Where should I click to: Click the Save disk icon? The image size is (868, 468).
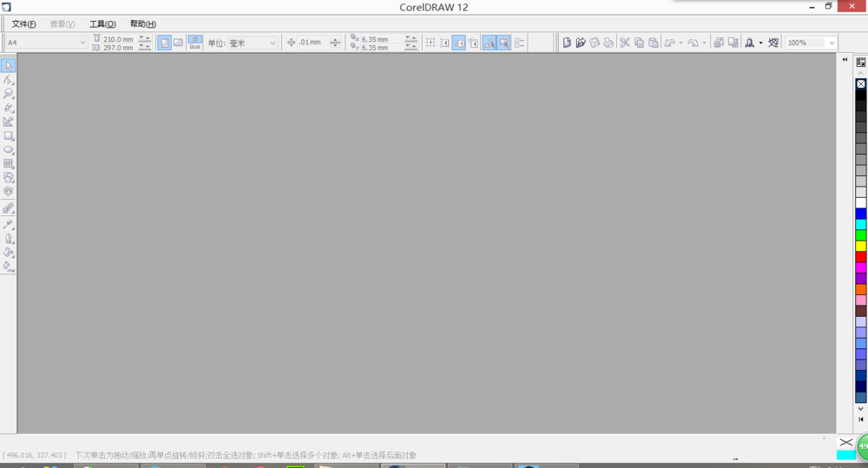pyautogui.click(x=595, y=43)
